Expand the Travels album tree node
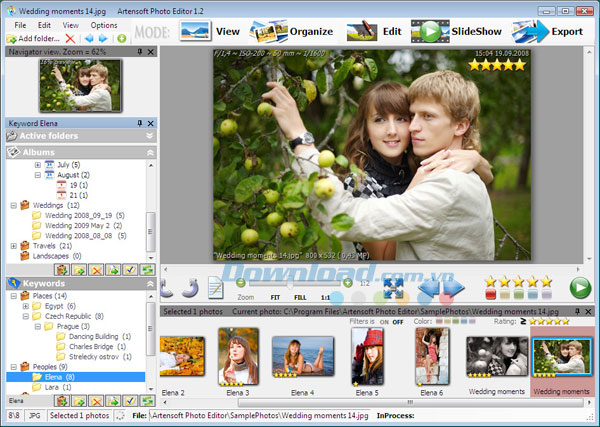 (13, 245)
